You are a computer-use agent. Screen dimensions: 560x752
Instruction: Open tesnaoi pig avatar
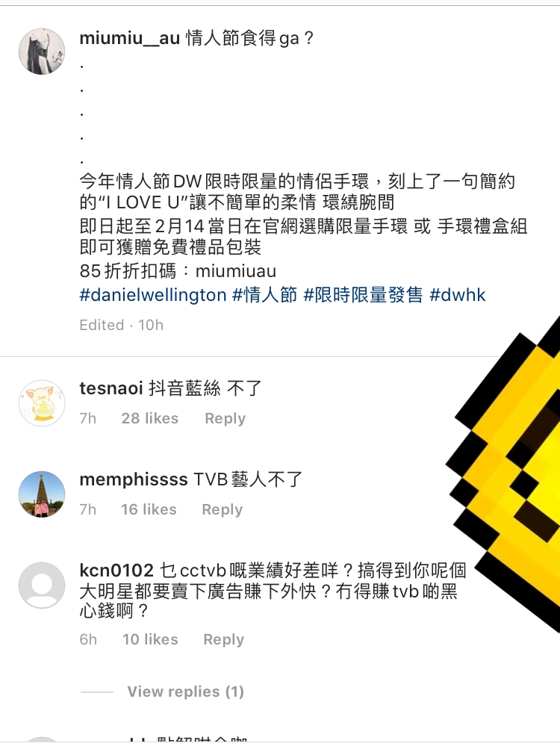42,403
